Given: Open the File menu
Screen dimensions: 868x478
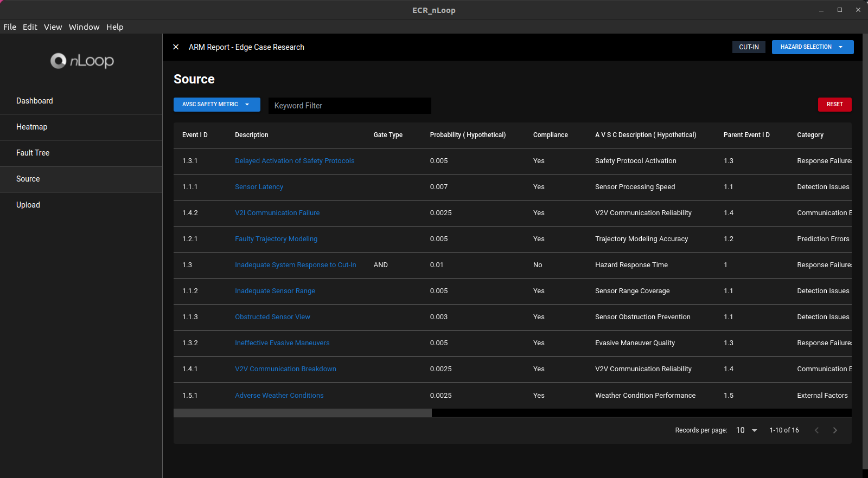Looking at the screenshot, I should click(10, 27).
